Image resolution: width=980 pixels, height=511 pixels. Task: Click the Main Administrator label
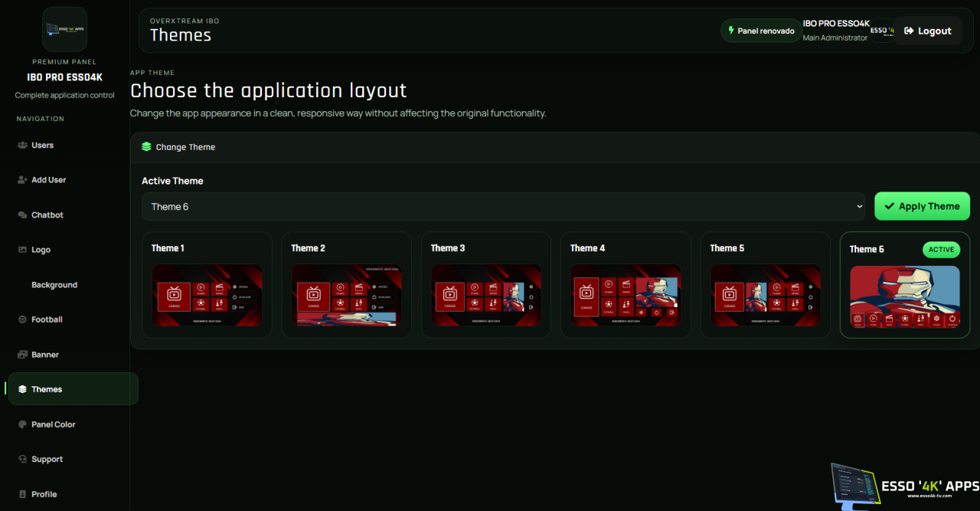pos(835,38)
